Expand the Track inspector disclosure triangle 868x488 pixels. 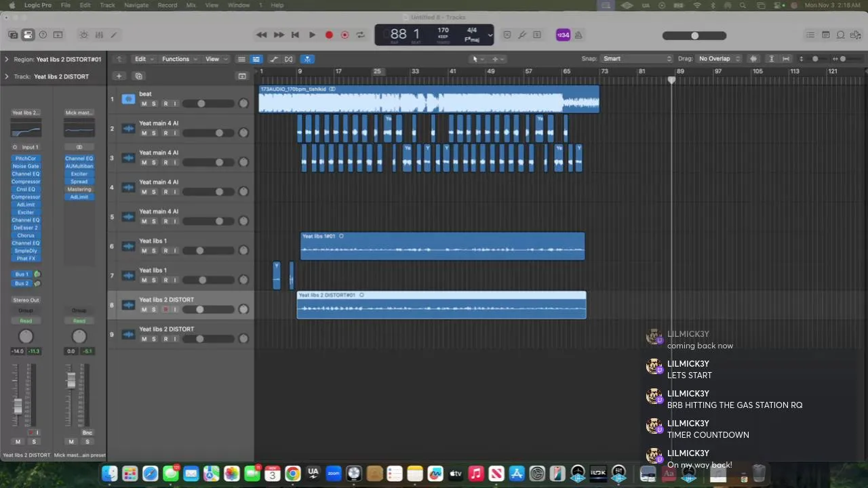[x=6, y=76]
